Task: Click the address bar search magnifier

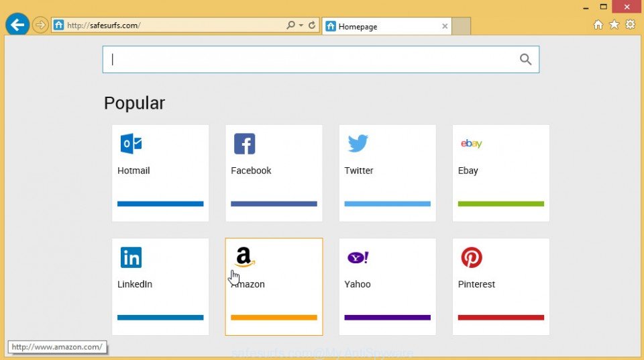Action: tap(290, 25)
